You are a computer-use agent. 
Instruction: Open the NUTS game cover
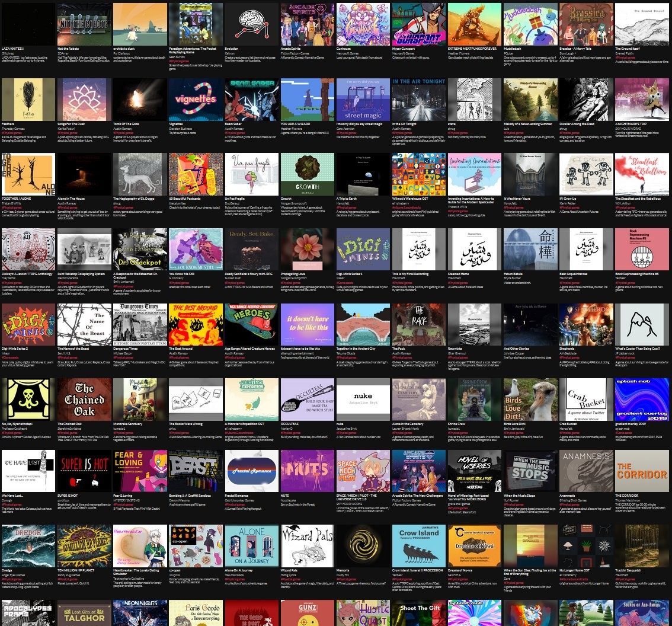point(307,471)
